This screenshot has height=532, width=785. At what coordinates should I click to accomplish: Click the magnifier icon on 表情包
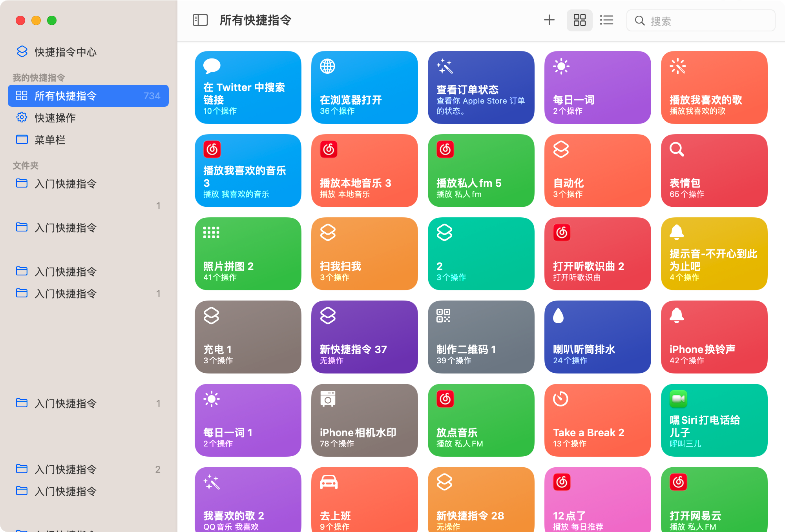(677, 149)
